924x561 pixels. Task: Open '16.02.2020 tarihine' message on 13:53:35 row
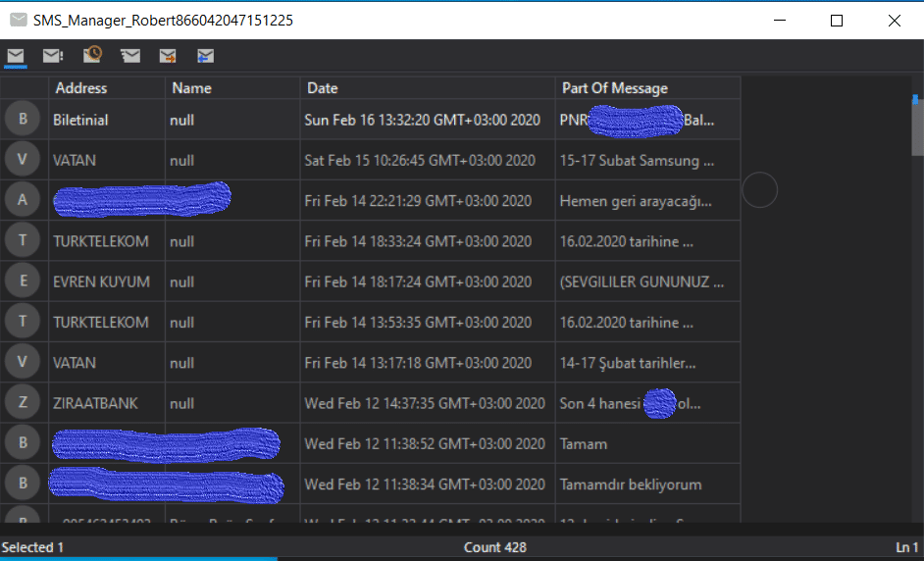coord(647,323)
